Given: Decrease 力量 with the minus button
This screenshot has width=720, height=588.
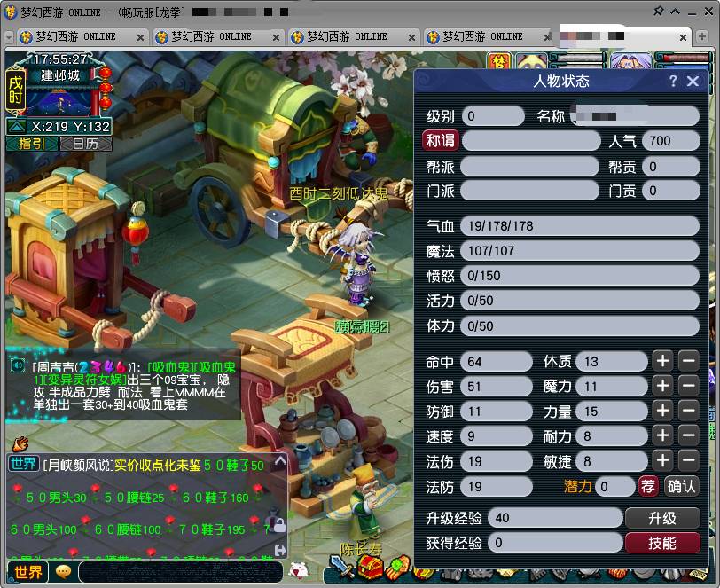Looking at the screenshot, I should 689,411.
